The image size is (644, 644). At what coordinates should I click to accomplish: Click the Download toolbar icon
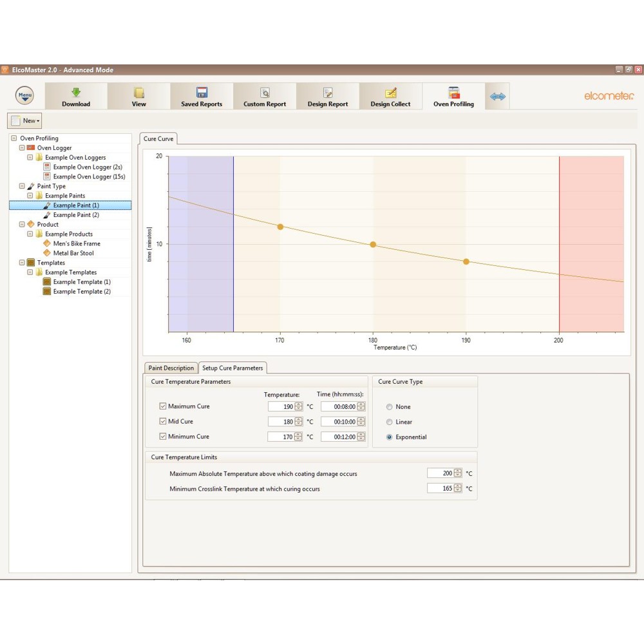pyautogui.click(x=76, y=92)
